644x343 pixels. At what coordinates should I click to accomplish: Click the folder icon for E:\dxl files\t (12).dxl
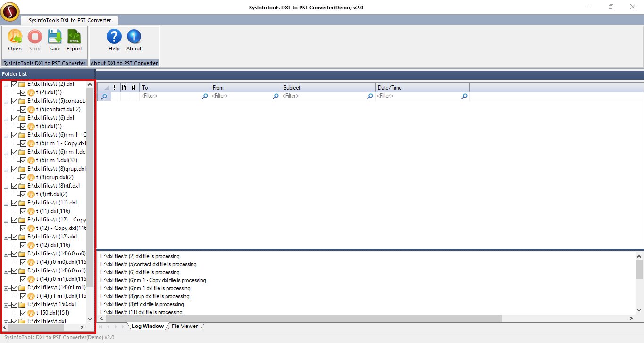point(22,237)
